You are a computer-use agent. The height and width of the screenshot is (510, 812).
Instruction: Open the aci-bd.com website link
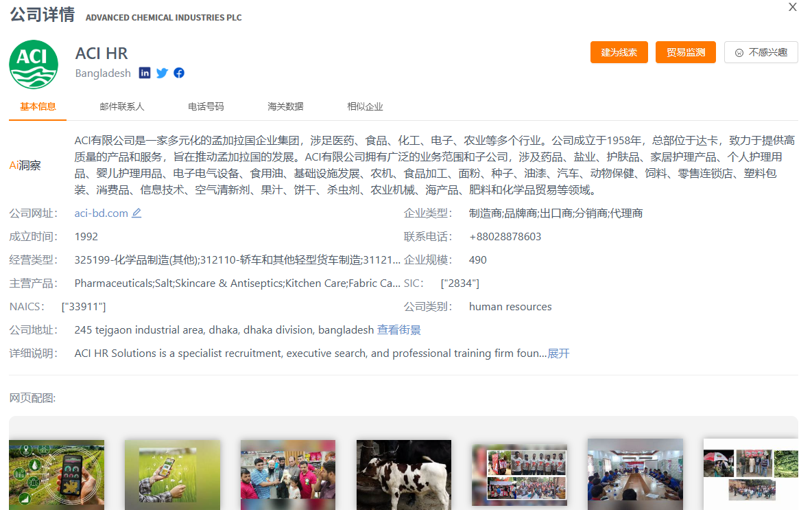[x=101, y=213]
